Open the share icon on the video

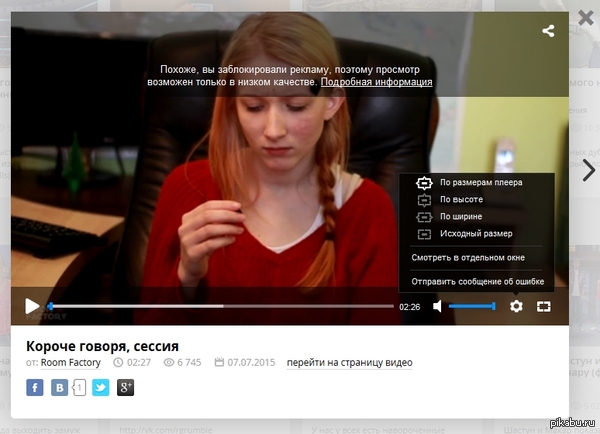click(x=548, y=31)
